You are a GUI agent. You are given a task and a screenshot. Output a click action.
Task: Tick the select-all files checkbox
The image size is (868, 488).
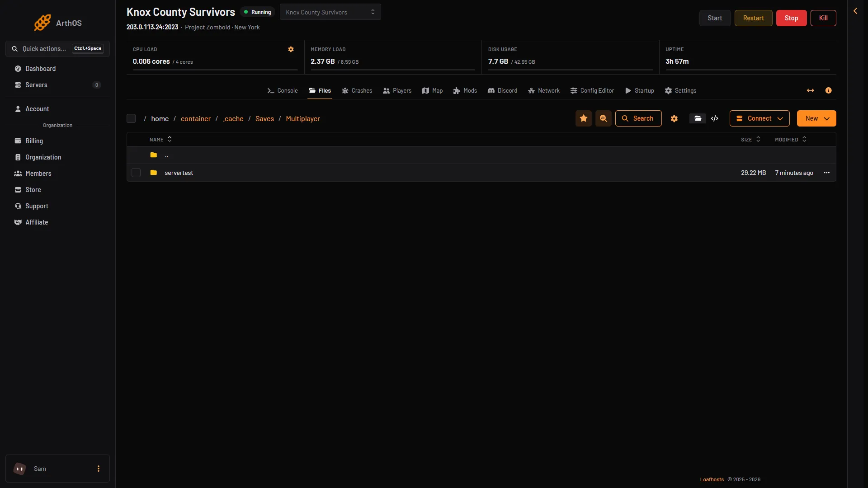pos(131,118)
